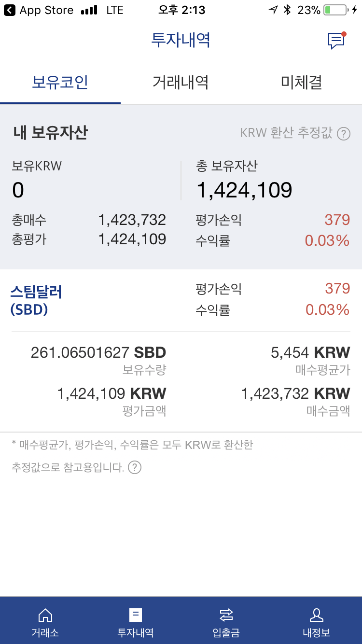Tap the back arrow to App Store
This screenshot has width=362, height=644.
pyautogui.click(x=10, y=10)
